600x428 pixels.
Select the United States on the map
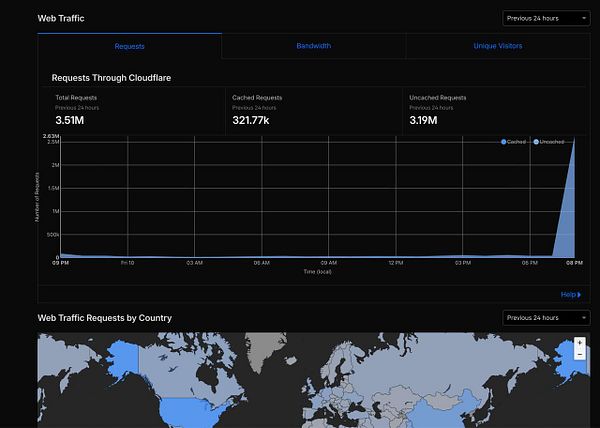(x=191, y=412)
